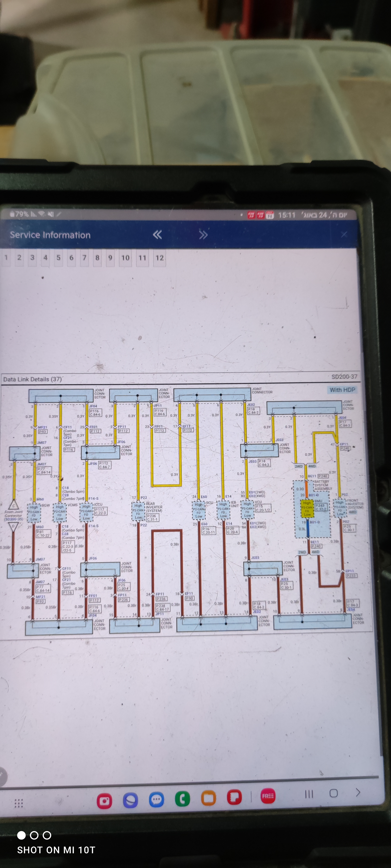Image resolution: width=391 pixels, height=868 pixels.
Task: Go to next page with double-right chevron
Action: (203, 234)
